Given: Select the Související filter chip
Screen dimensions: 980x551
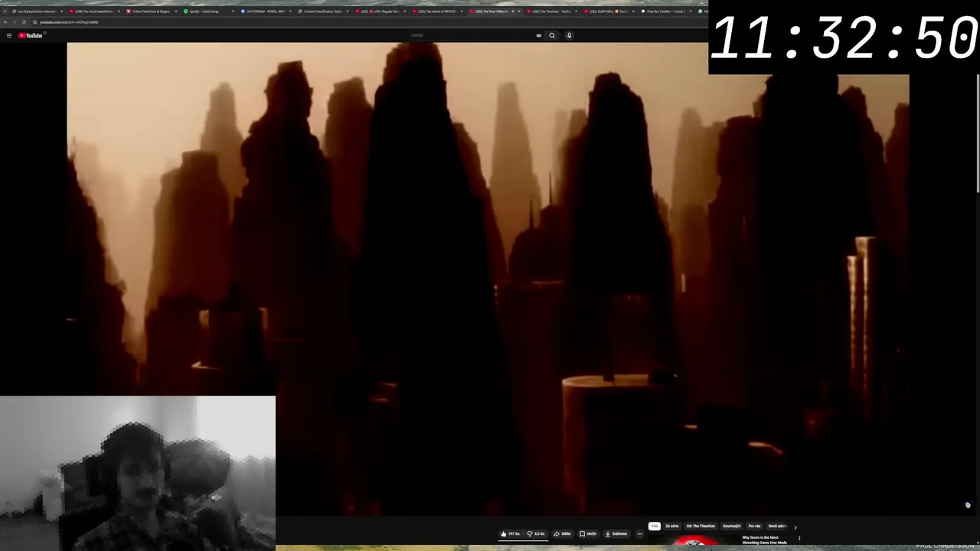Looking at the screenshot, I should click(732, 527).
